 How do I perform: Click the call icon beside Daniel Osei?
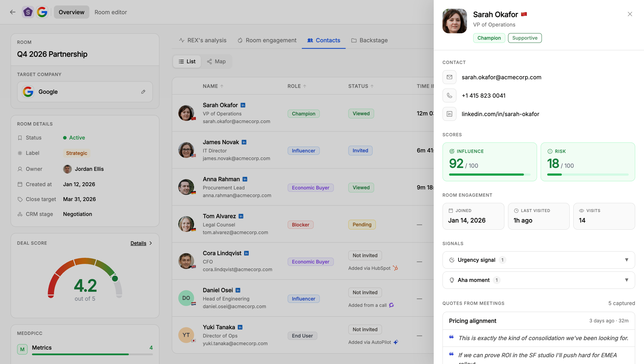[391, 305]
